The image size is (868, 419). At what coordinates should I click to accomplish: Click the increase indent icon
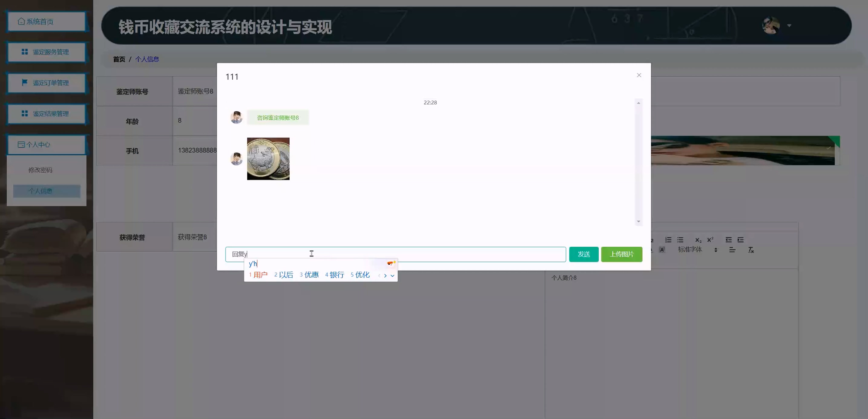click(x=740, y=240)
